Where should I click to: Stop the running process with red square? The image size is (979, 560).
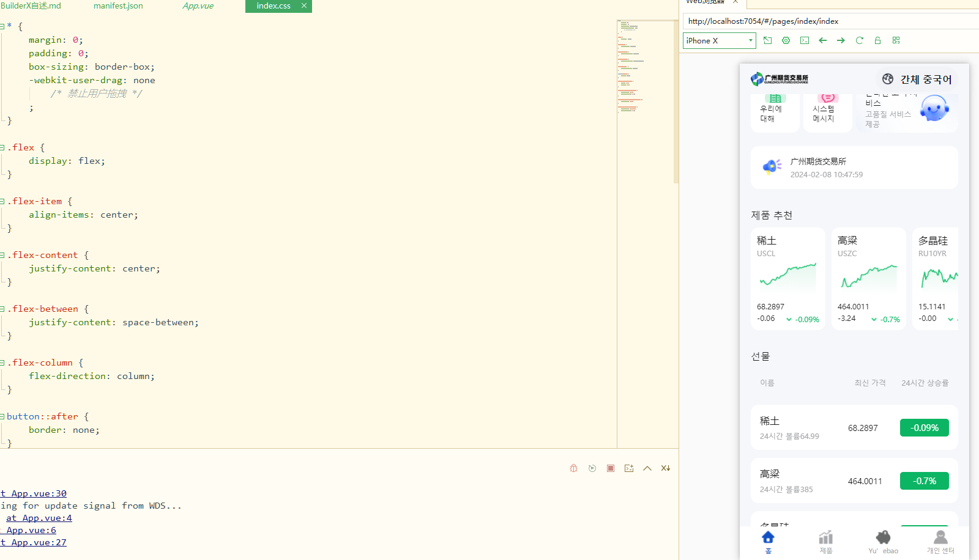610,468
